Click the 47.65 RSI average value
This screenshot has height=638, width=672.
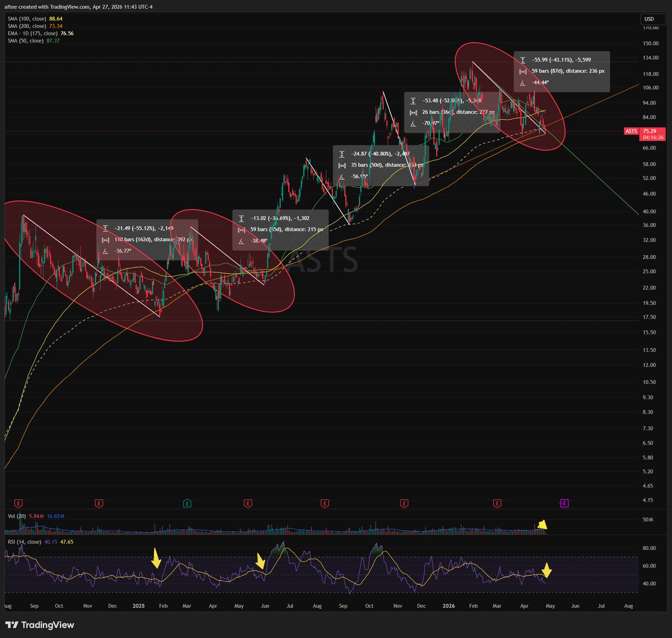click(x=67, y=542)
